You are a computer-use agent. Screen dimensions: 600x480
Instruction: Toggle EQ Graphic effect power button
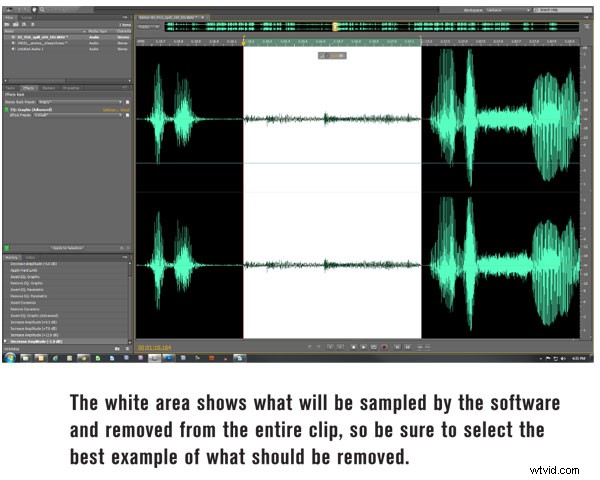coord(6,110)
